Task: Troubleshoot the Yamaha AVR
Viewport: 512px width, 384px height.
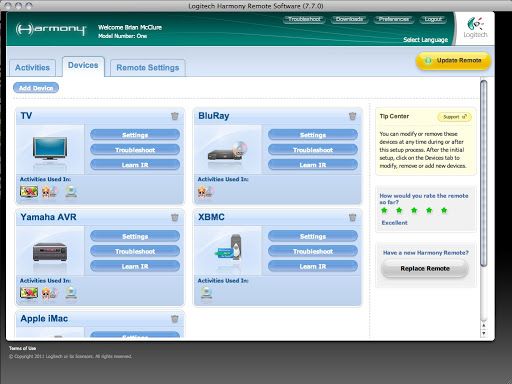Action: coord(135,251)
